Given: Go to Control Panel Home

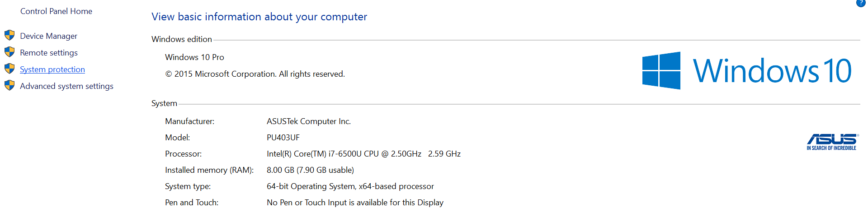Looking at the screenshot, I should click(x=56, y=11).
